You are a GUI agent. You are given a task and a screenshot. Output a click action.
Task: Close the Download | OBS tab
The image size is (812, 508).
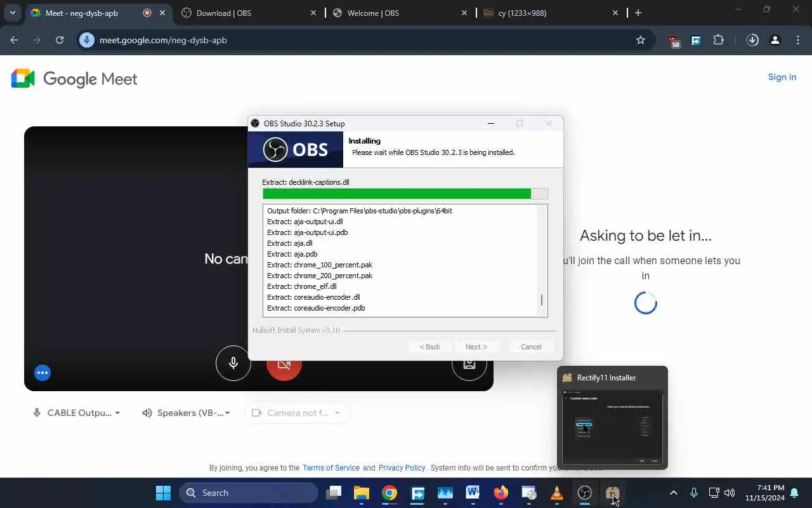(x=313, y=13)
